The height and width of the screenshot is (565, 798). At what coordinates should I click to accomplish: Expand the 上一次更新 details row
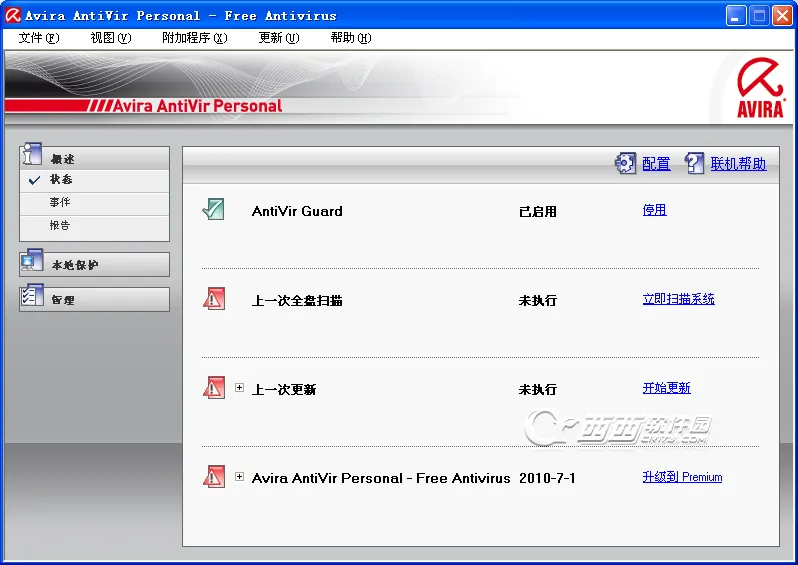(240, 388)
